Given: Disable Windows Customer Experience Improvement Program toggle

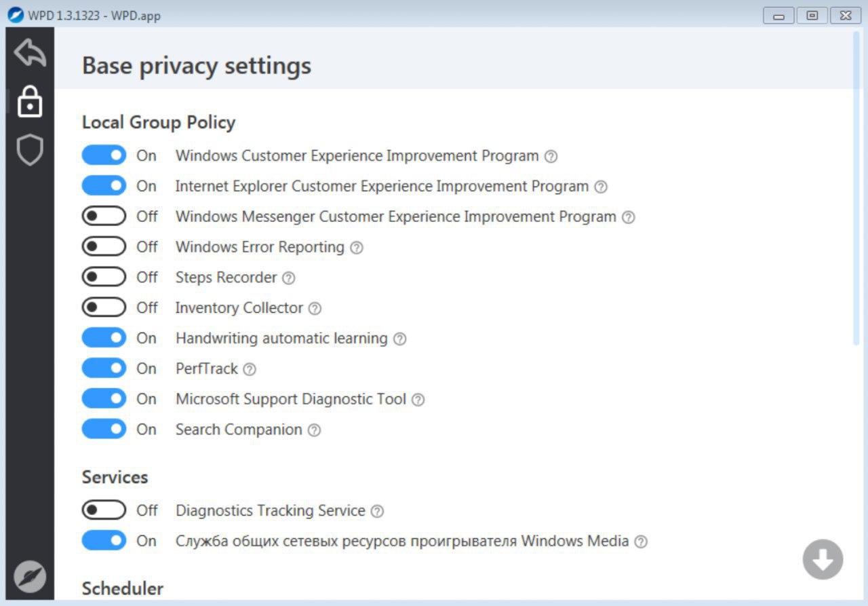Looking at the screenshot, I should 104,155.
